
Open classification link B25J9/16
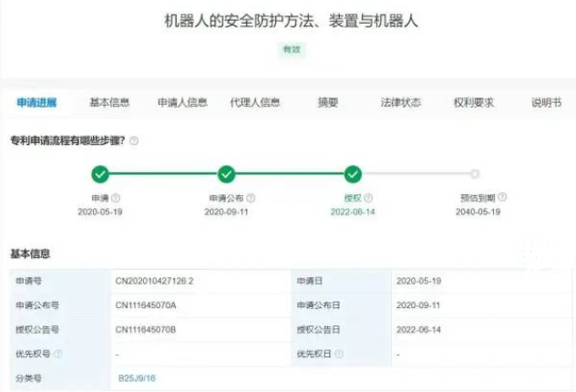tap(136, 377)
